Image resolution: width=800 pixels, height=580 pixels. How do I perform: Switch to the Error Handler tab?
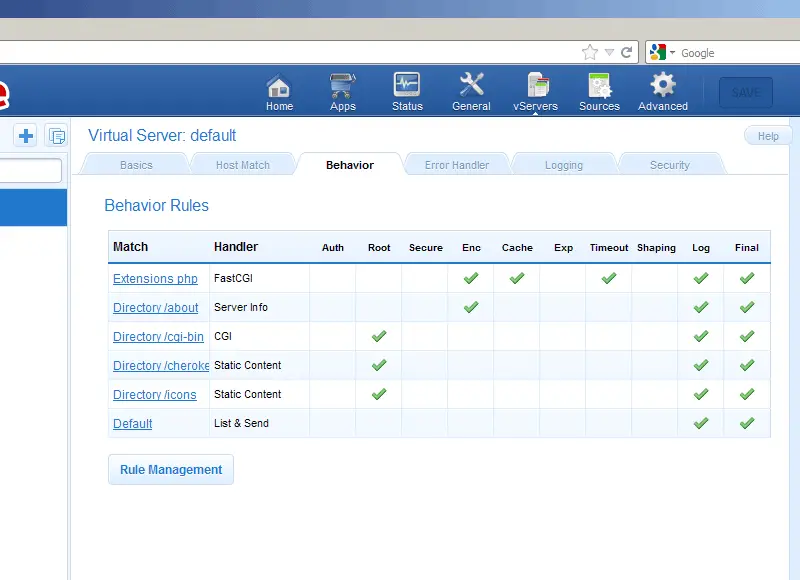(x=457, y=165)
